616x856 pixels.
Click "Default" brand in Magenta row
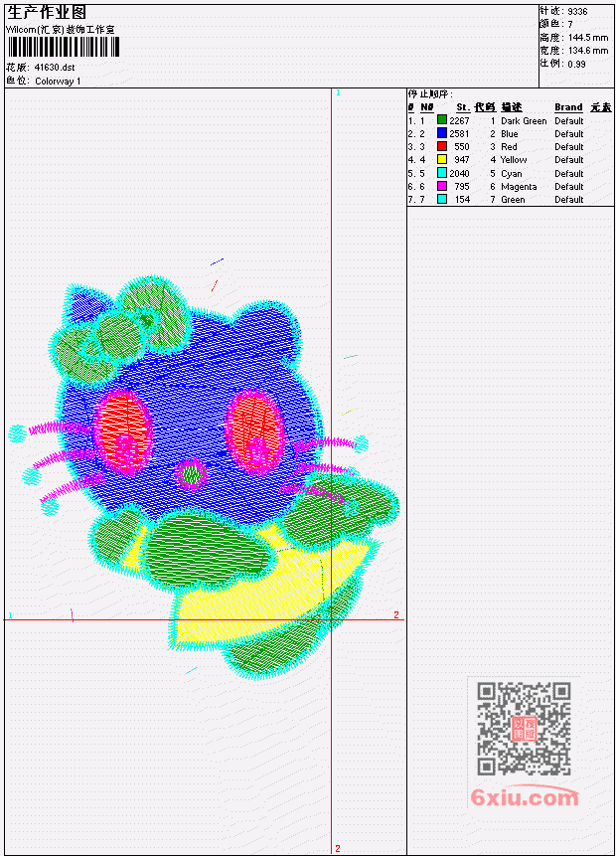click(569, 187)
